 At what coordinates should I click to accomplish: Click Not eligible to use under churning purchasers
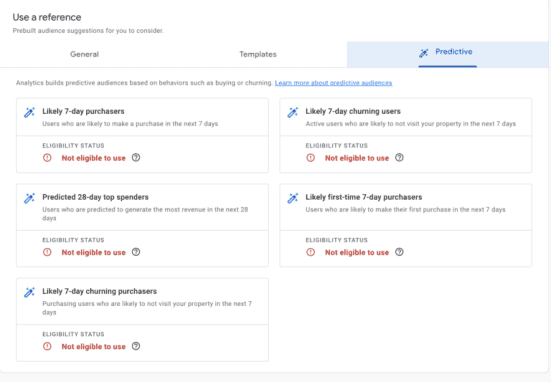(x=93, y=347)
